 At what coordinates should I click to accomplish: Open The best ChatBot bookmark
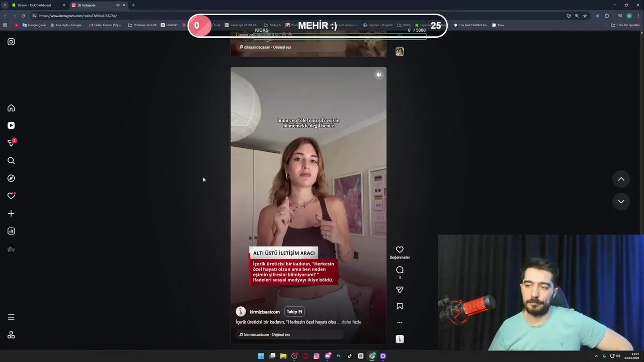pos(471,25)
